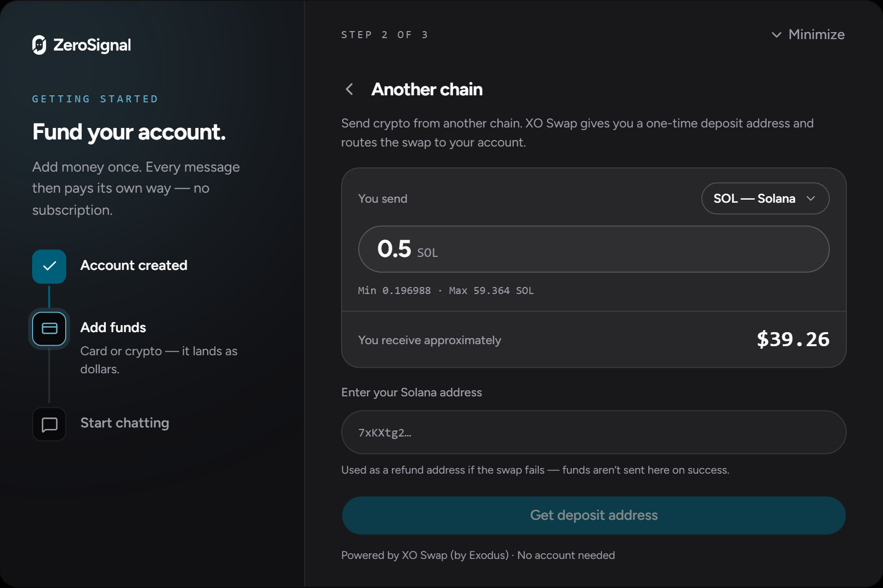Open the SOL — Solana currency dropdown
The image size is (883, 588).
765,199
